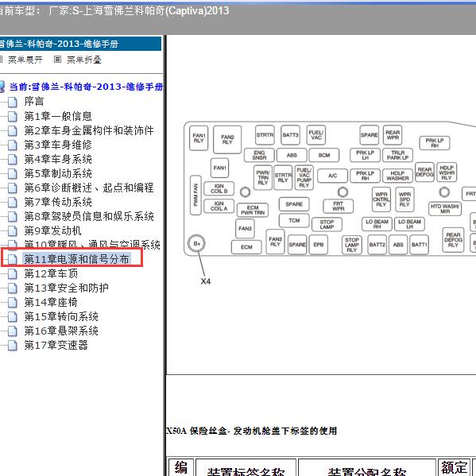Open 第17章变速器 chapter
The image size is (476, 476).
pyautogui.click(x=56, y=345)
